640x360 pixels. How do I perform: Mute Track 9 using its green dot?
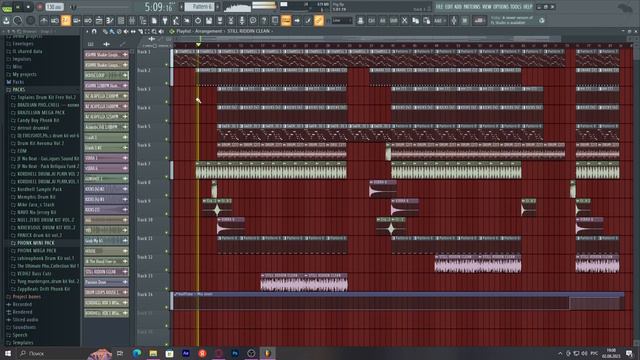point(167,214)
